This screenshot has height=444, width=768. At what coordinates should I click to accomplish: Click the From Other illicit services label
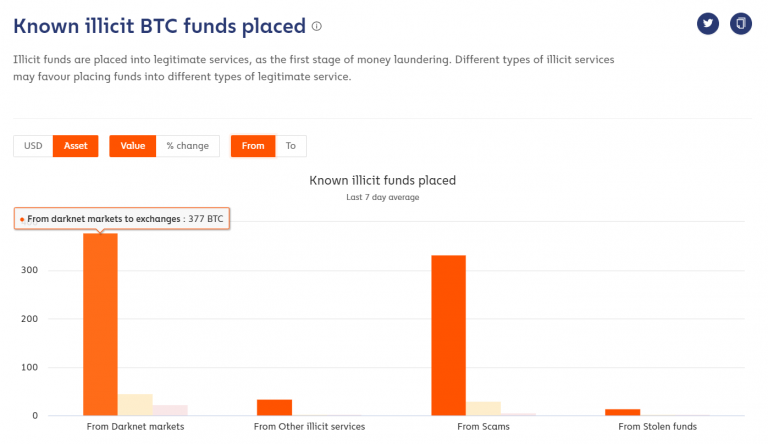[309, 427]
